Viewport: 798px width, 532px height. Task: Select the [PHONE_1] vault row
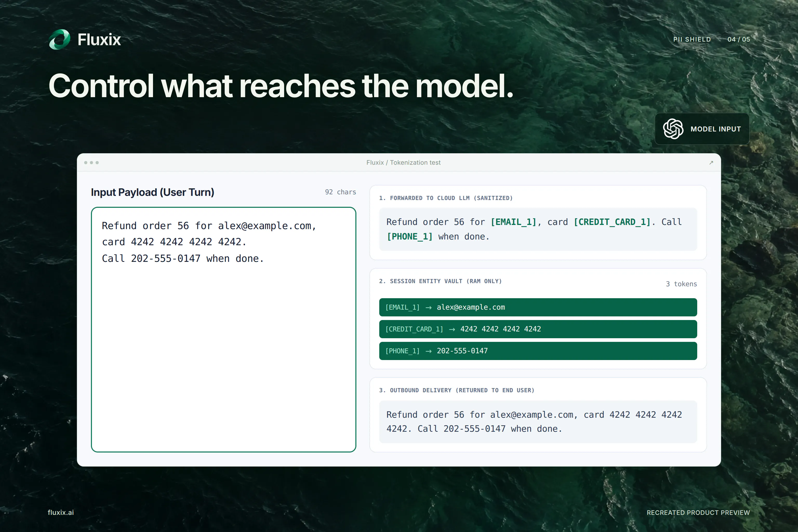pyautogui.click(x=538, y=351)
